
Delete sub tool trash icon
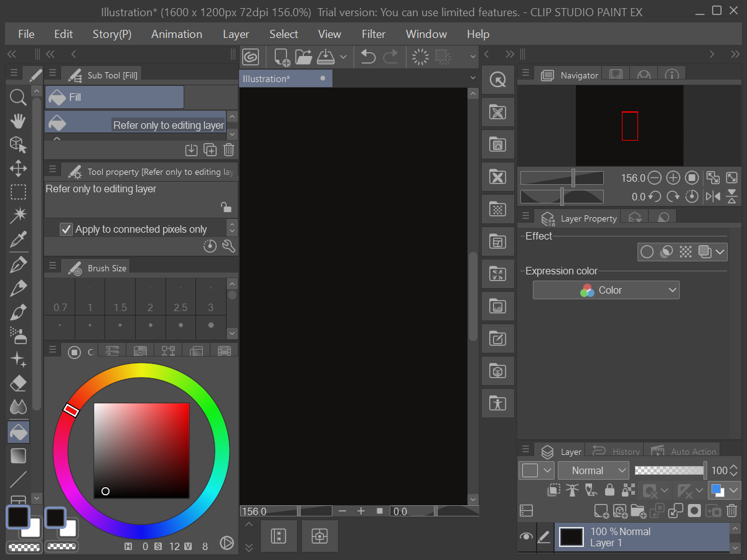pos(228,149)
